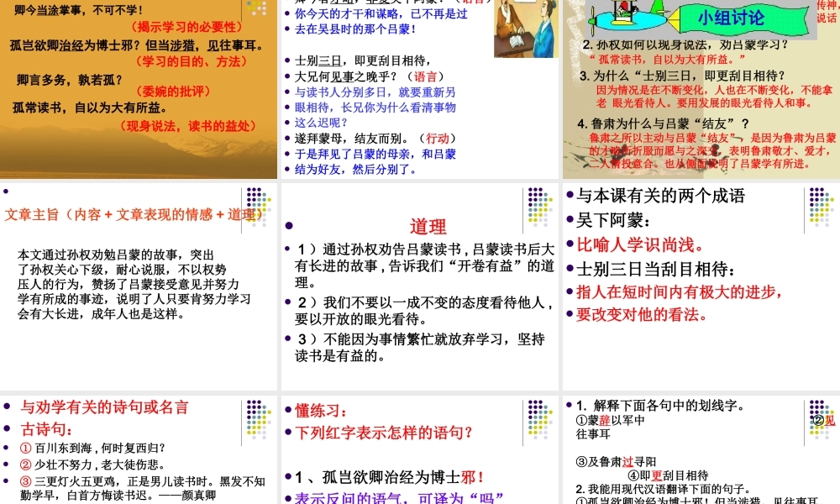840x504 pixels.
Task: Click red answer beginning 因为情况是在不断变化
Action: [x=715, y=97]
